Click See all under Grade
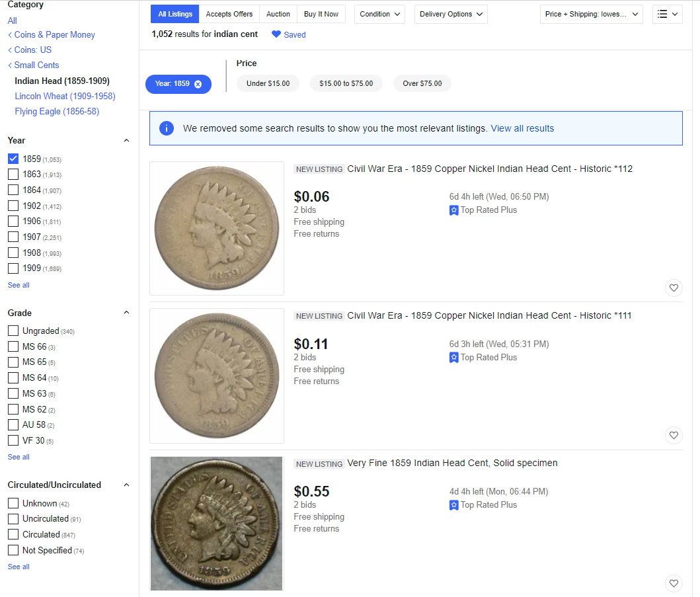 click(x=19, y=457)
